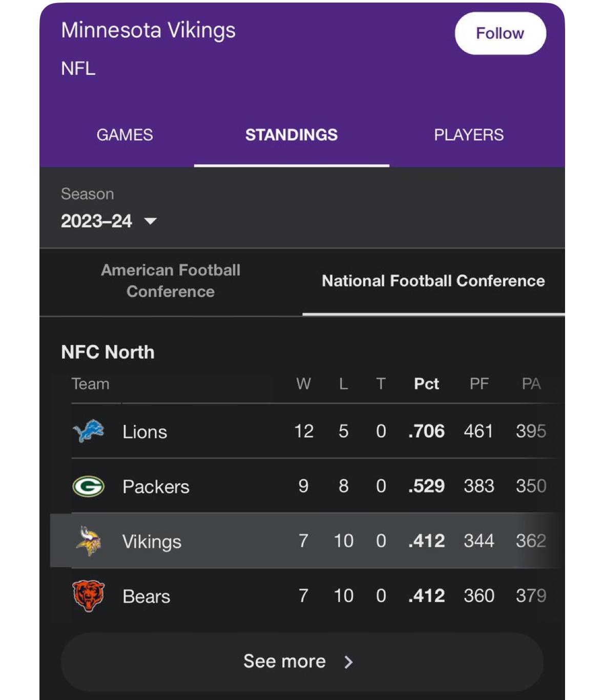The width and height of the screenshot is (604, 700).
Task: Switch to the Games tab
Action: coord(124,135)
